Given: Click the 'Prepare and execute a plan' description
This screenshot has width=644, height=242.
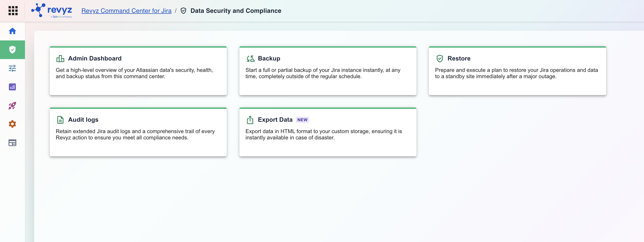Looking at the screenshot, I should 517,73.
